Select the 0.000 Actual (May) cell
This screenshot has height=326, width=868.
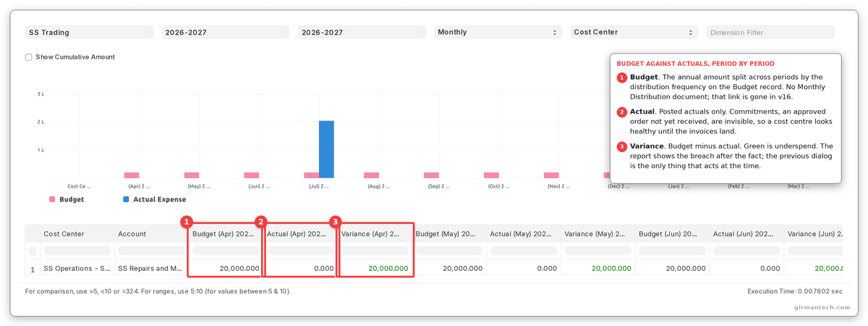point(524,268)
